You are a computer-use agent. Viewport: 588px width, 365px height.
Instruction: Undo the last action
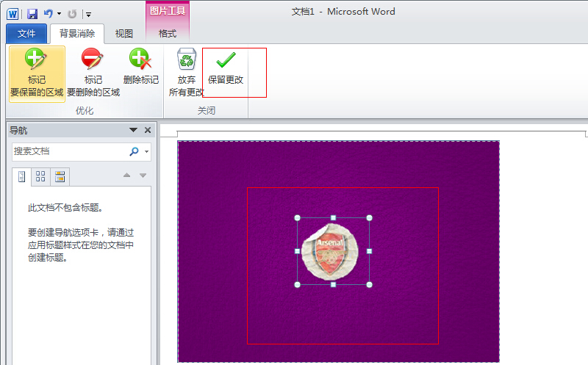click(x=49, y=14)
